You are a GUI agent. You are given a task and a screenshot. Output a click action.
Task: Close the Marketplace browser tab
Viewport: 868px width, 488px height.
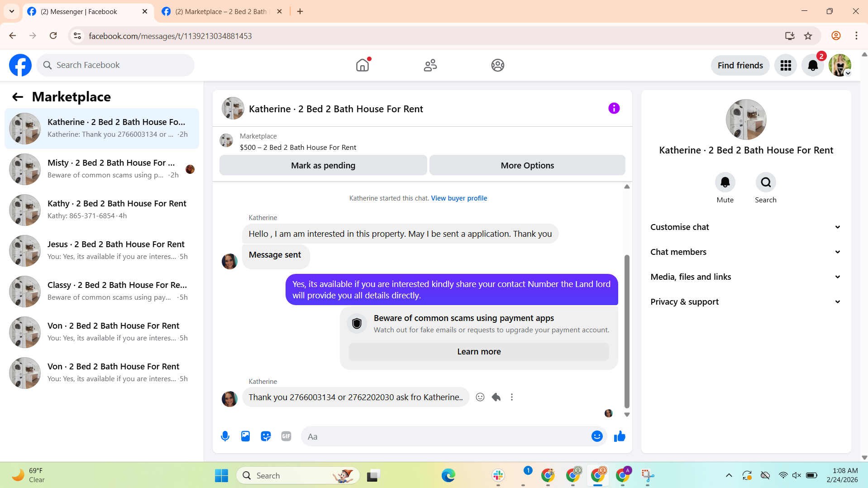click(279, 12)
